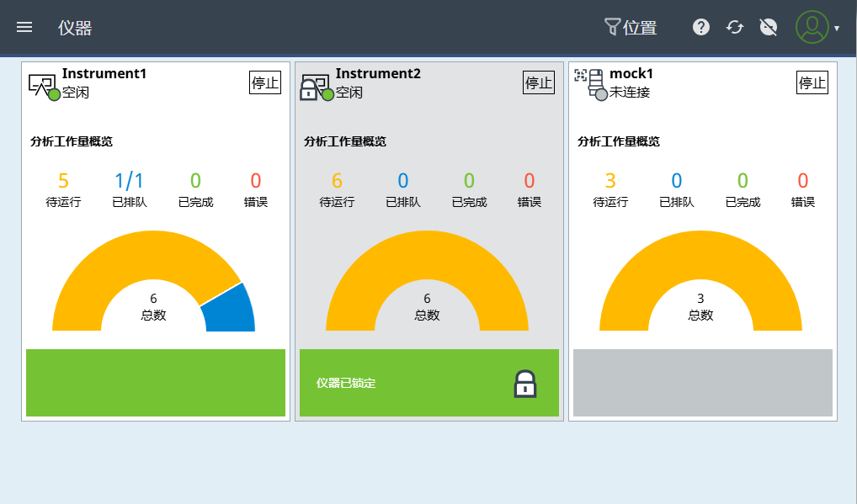Stop Instrument1 with 停止 button
This screenshot has height=504, width=857.
265,82
